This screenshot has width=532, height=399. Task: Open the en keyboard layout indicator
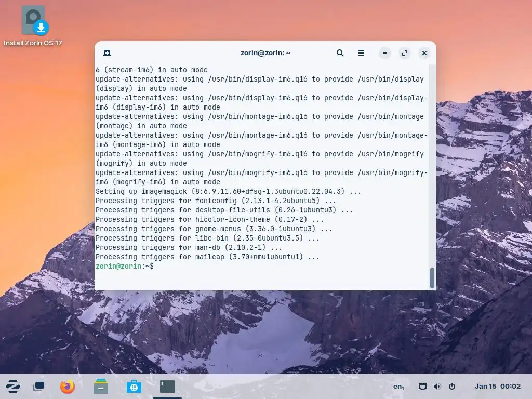click(x=398, y=387)
